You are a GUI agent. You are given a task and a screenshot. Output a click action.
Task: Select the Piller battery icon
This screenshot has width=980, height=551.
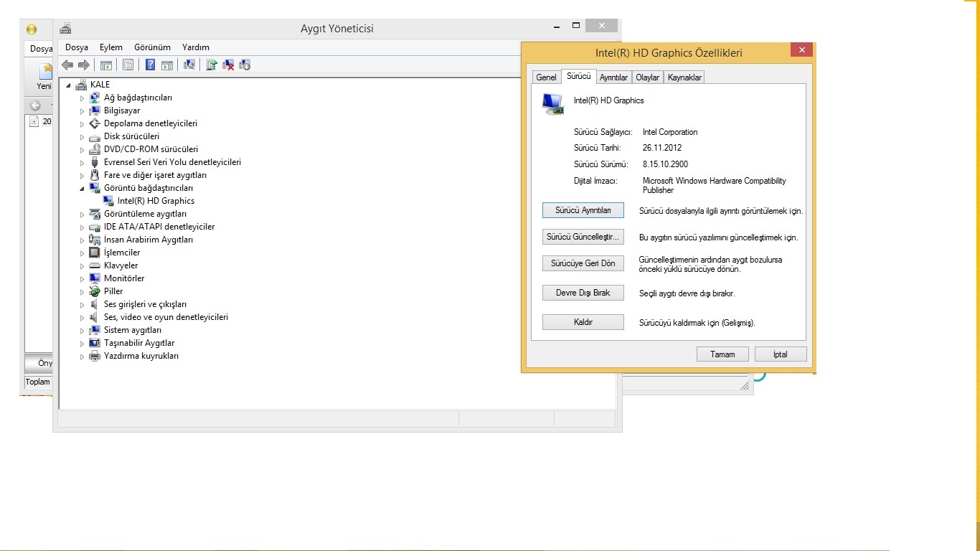95,291
